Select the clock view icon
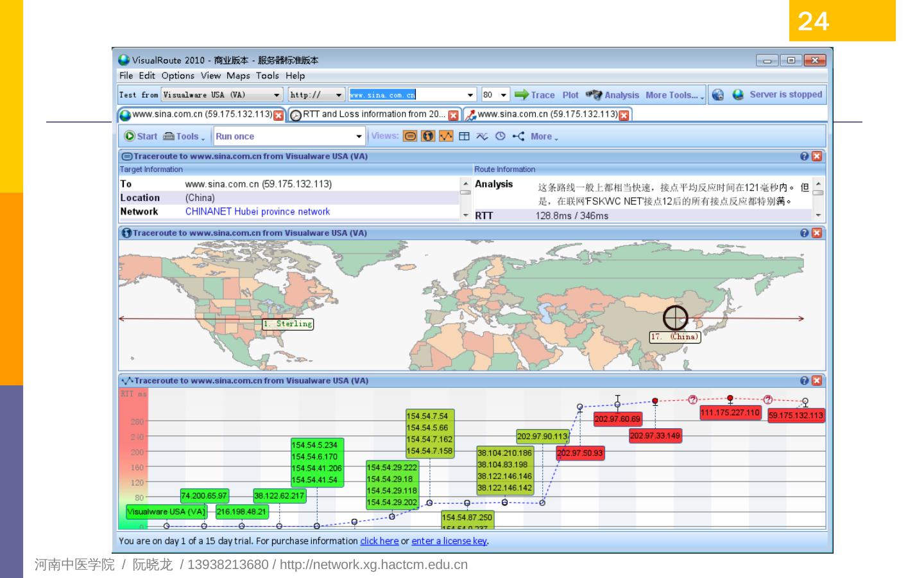The image size is (924, 578). 501,136
